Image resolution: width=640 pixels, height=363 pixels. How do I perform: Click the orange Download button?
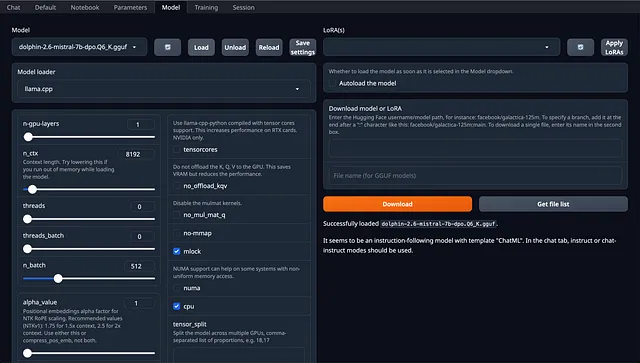tap(398, 204)
